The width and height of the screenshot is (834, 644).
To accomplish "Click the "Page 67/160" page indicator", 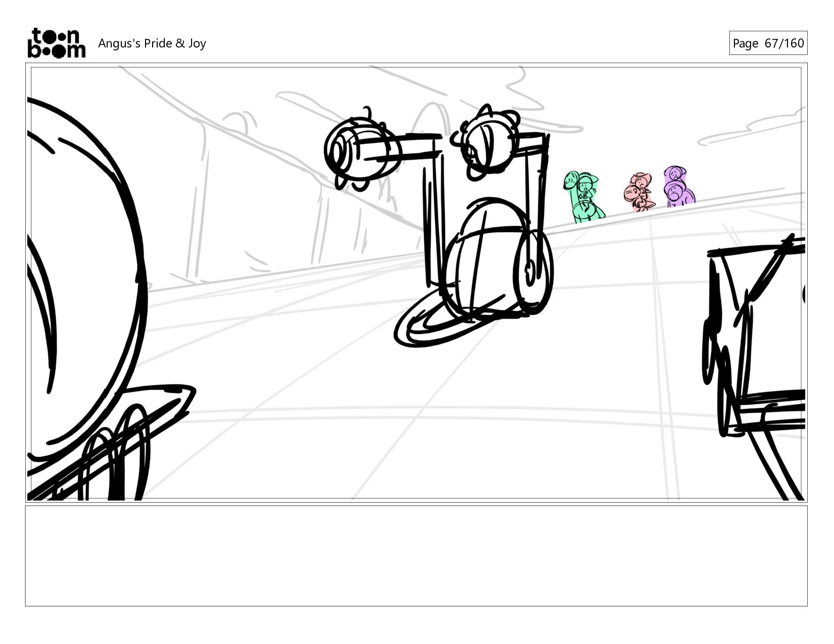I will [768, 43].
